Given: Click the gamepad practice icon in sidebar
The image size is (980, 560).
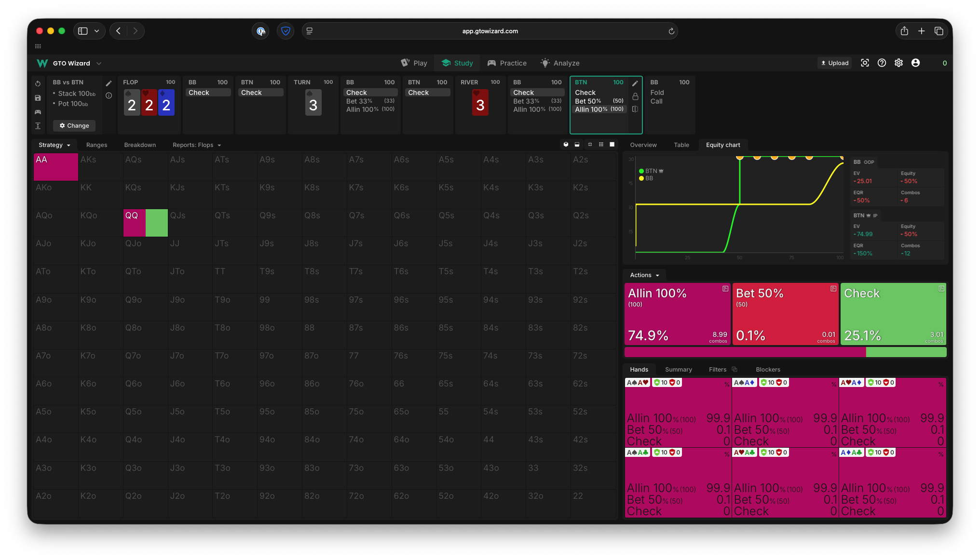Looking at the screenshot, I should [38, 112].
